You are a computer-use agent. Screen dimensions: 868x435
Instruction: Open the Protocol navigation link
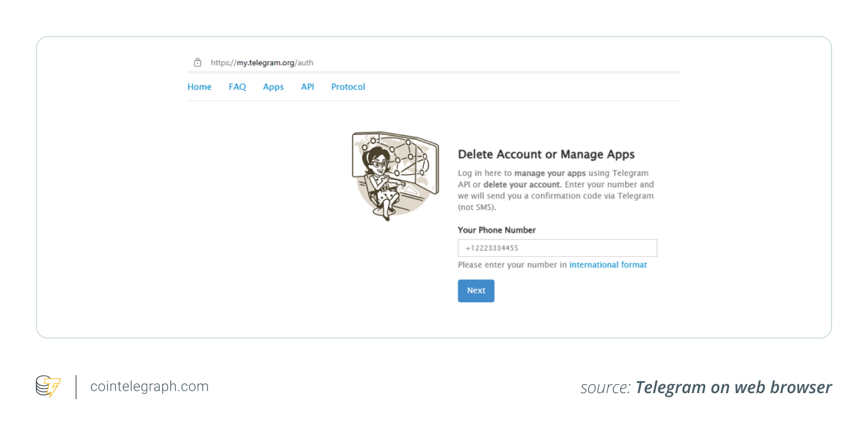tap(348, 87)
